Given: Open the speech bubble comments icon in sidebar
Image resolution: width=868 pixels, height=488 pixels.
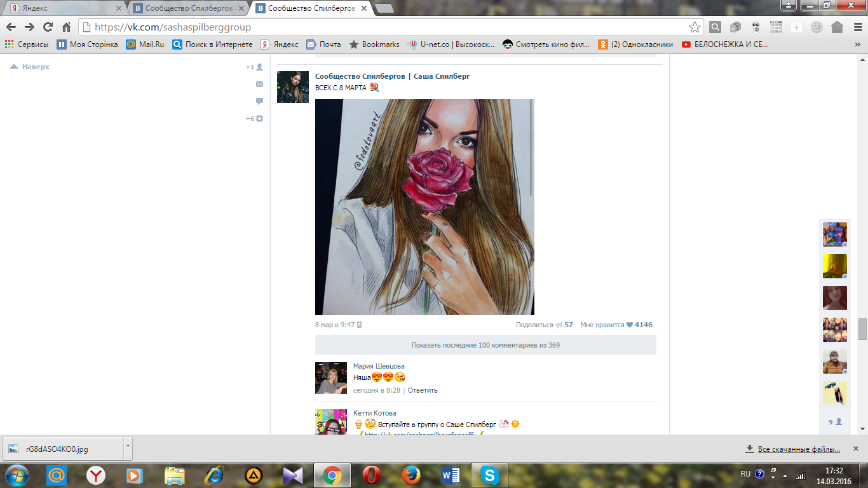Looking at the screenshot, I should click(259, 101).
